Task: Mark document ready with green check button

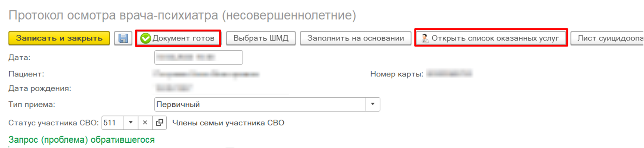Action: tap(178, 38)
